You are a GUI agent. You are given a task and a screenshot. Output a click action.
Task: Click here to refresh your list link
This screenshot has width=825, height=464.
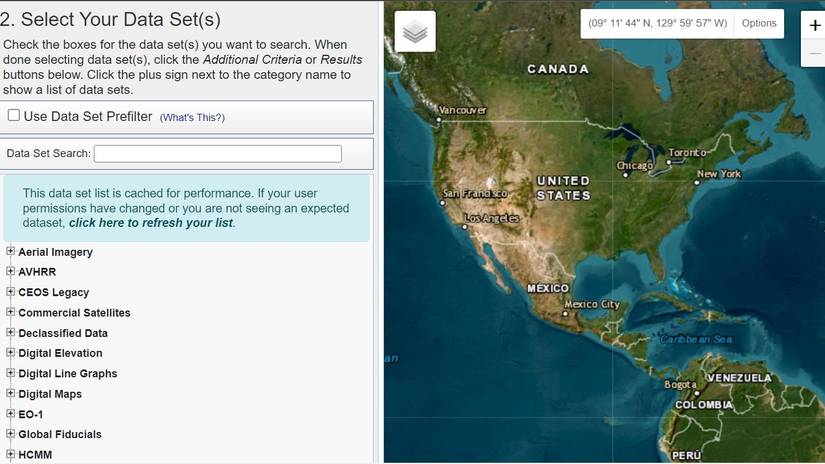[150, 223]
